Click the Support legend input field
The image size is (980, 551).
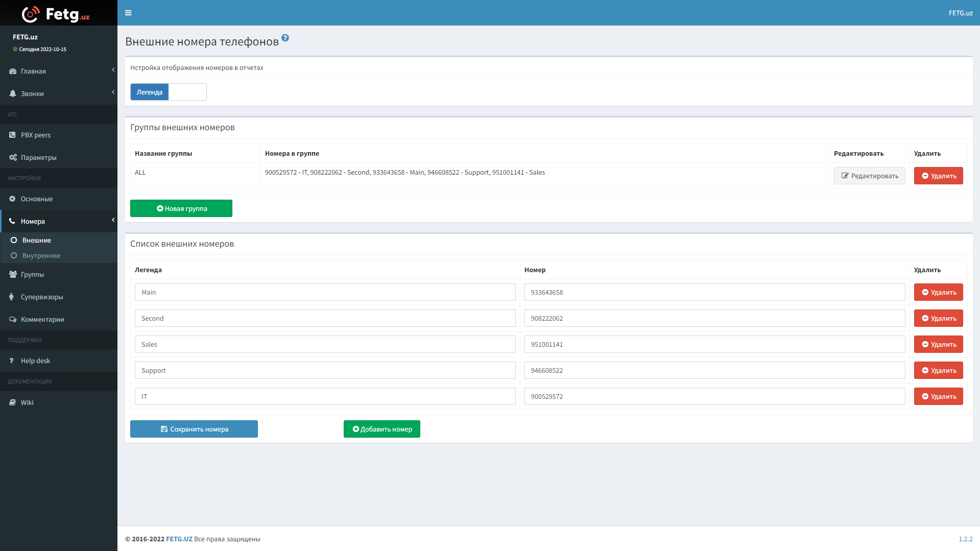point(325,371)
